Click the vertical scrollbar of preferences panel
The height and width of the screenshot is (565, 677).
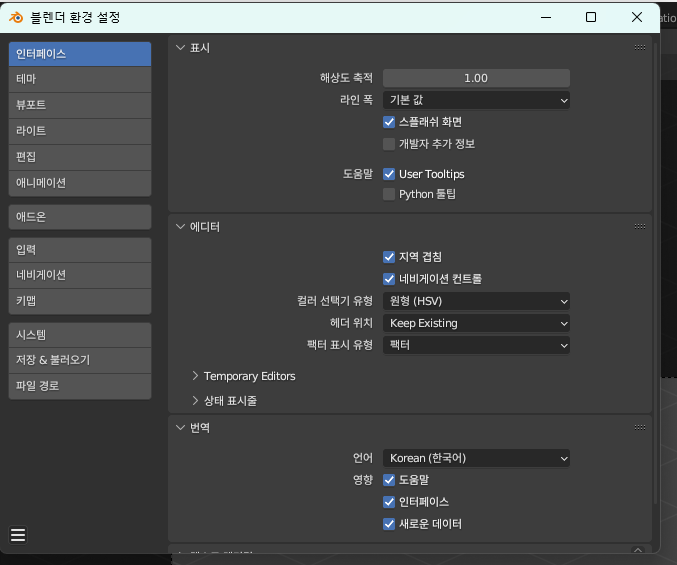tap(655, 272)
